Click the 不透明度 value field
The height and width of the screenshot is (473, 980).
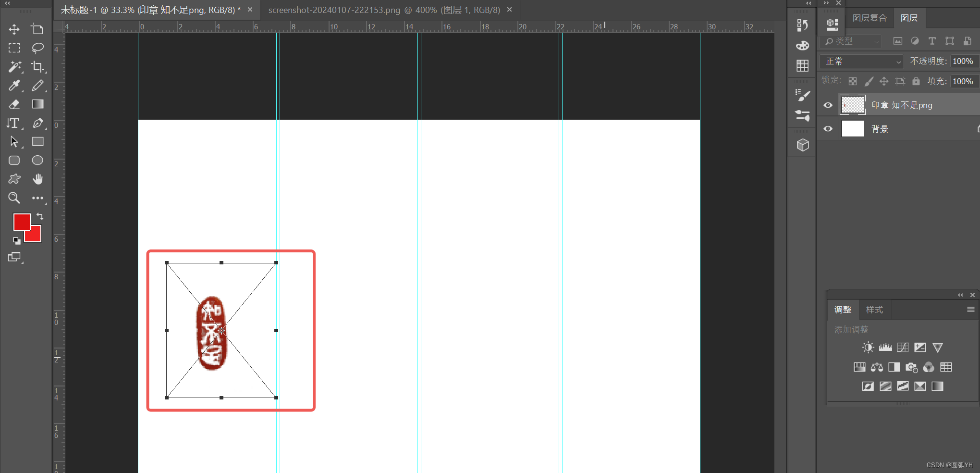coord(964,61)
